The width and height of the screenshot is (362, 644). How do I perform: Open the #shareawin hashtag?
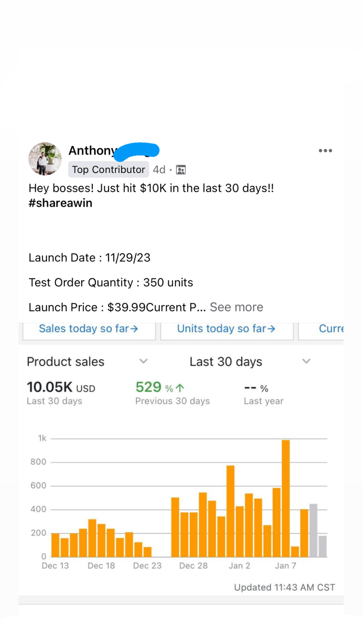click(x=60, y=203)
